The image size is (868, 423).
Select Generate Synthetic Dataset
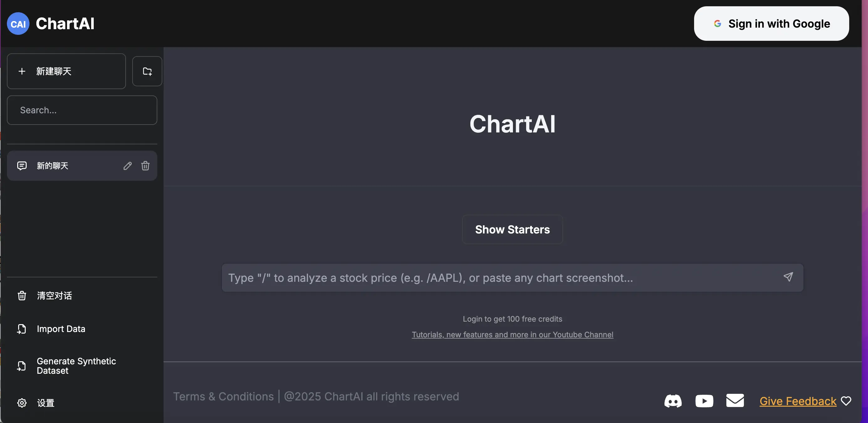pos(76,366)
